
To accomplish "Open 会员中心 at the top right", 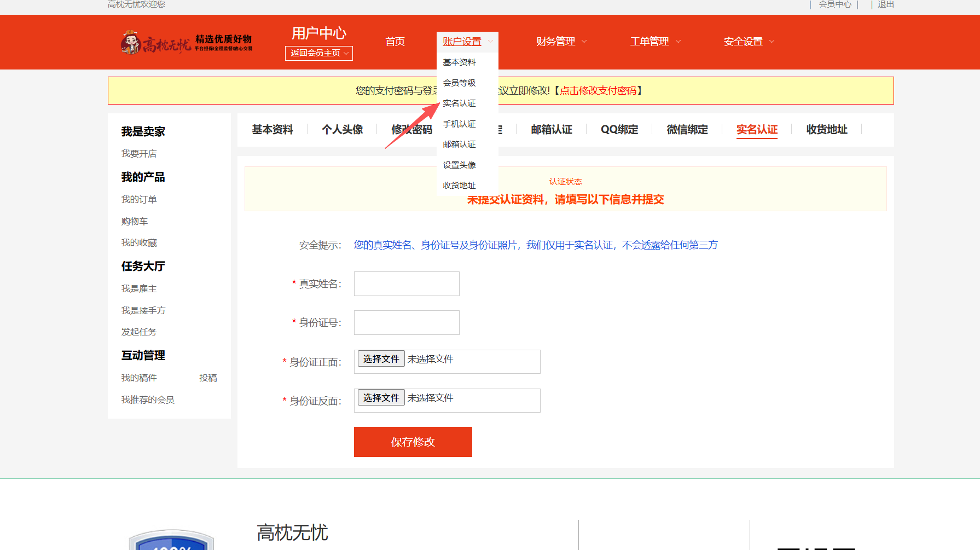I will click(x=834, y=4).
